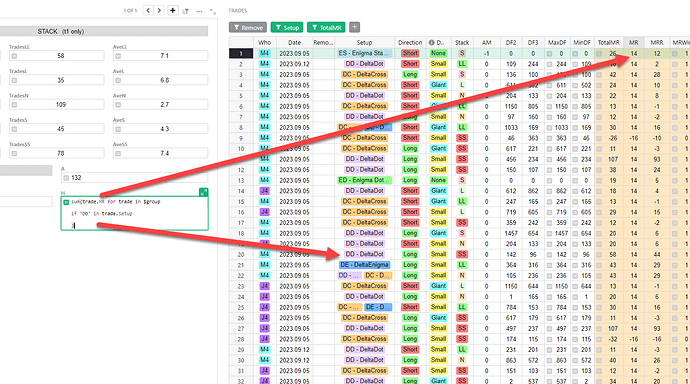This screenshot has width=690, height=384.
Task: Save the formula with the green corner icon
Action: [x=204, y=192]
